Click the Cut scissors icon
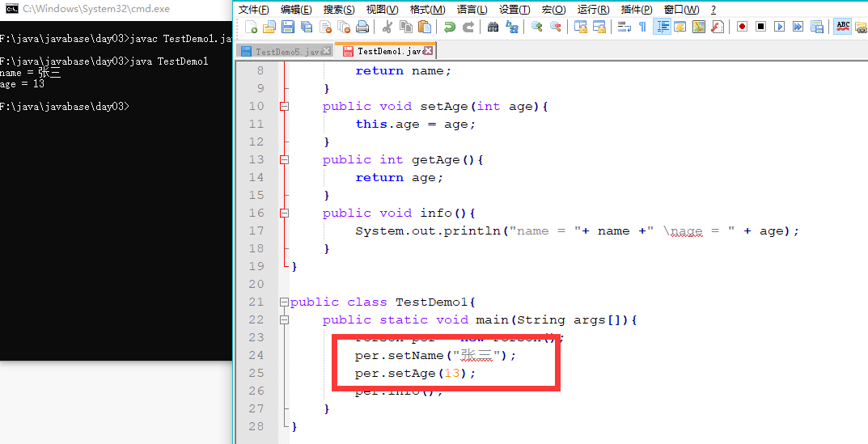 click(387, 27)
